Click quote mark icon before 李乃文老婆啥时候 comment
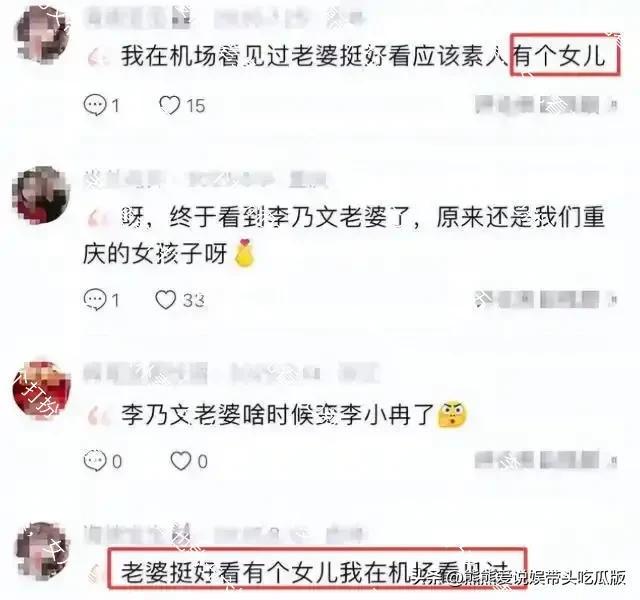This screenshot has width=640, height=600. (x=99, y=416)
